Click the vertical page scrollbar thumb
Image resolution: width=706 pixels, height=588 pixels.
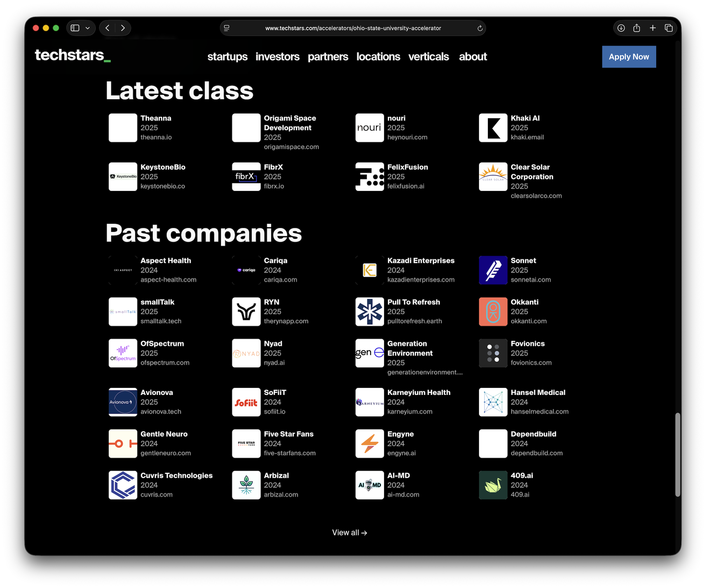tap(677, 455)
